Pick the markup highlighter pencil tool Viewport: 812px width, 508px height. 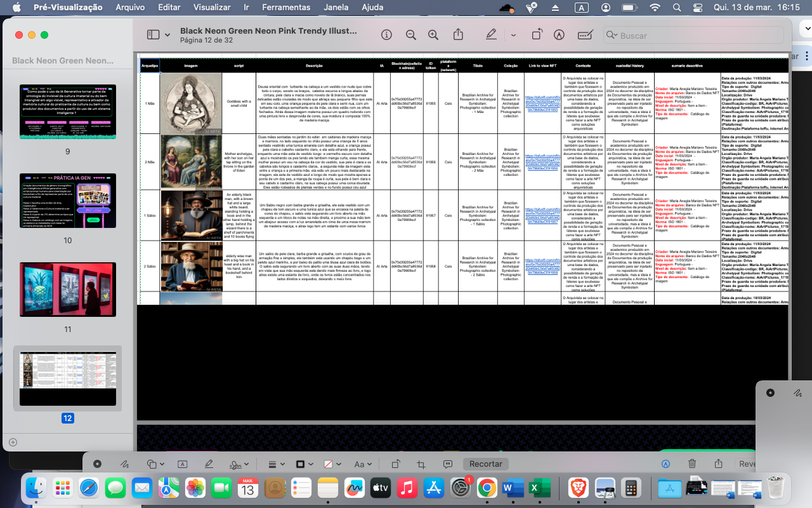(209, 464)
